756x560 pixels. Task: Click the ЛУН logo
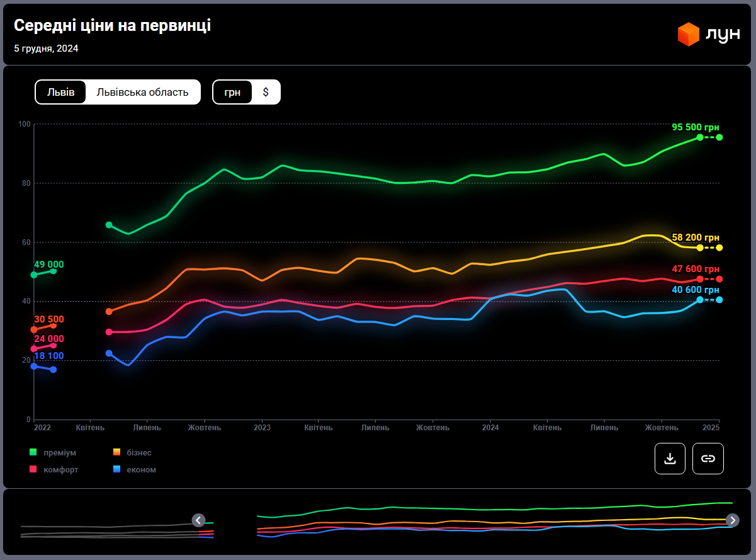[708, 35]
